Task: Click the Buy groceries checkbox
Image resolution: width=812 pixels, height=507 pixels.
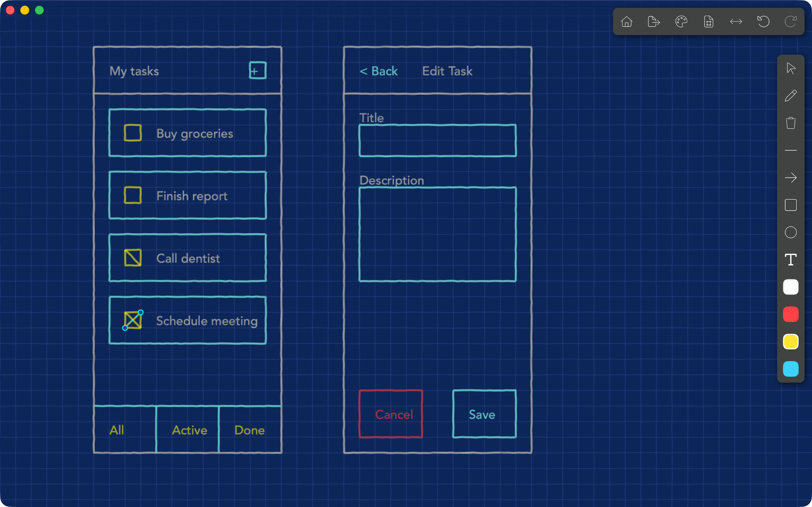Action: click(x=133, y=133)
